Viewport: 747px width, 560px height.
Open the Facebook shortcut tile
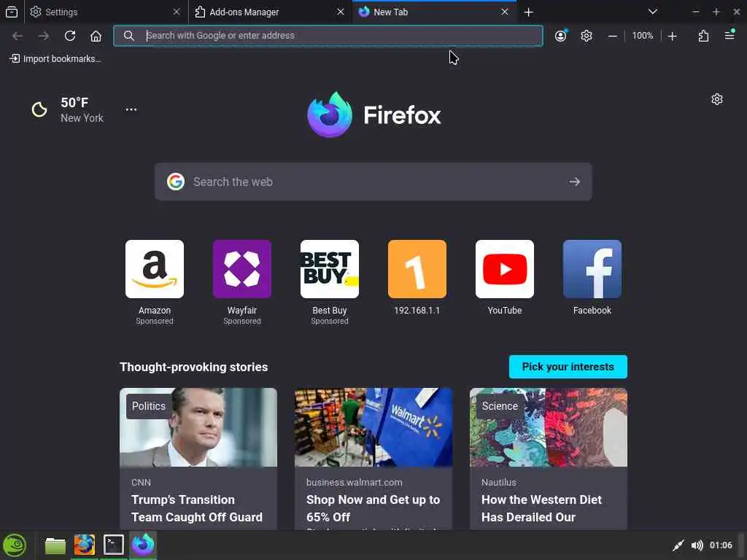(592, 278)
